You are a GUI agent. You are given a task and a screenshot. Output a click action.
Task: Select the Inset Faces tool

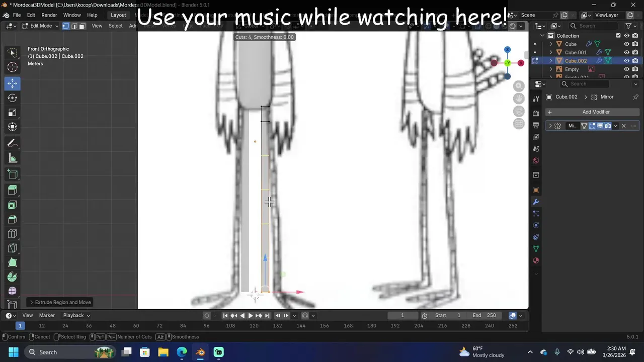13,205
